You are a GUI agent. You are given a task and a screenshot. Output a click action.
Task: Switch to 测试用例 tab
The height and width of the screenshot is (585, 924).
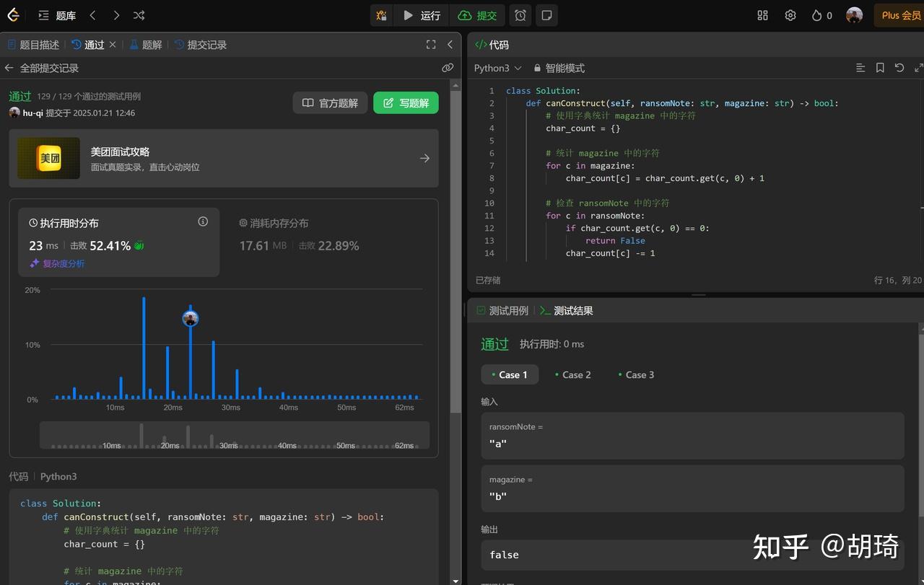502,311
